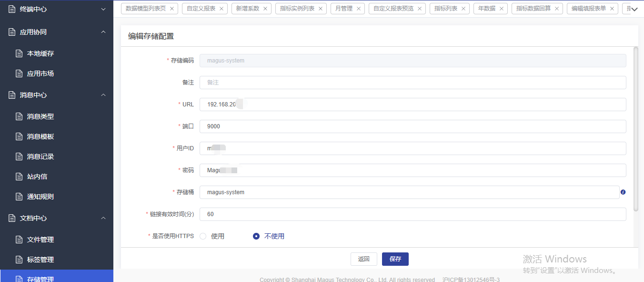Image resolution: width=644 pixels, height=282 pixels.
Task: Close the 自定义报表 tab via its X
Action: click(x=221, y=9)
